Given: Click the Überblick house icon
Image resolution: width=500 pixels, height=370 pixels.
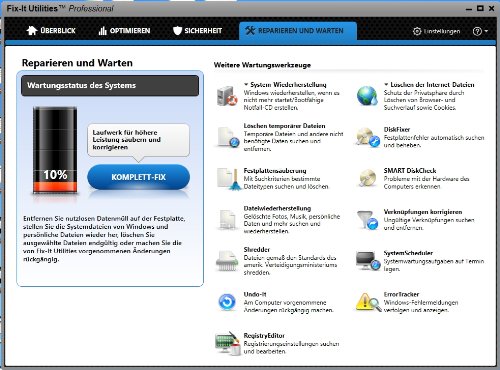Looking at the screenshot, I should click(32, 30).
